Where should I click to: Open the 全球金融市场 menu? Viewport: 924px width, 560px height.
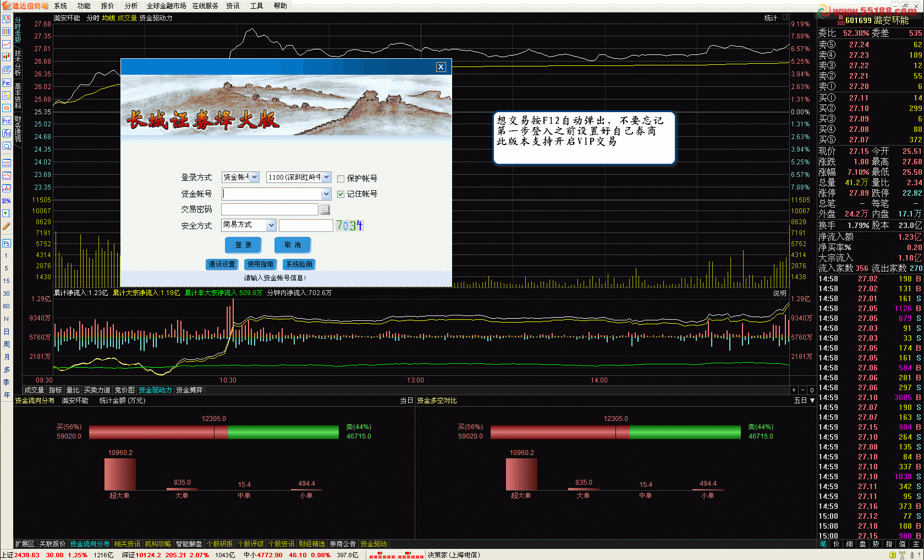pyautogui.click(x=166, y=6)
